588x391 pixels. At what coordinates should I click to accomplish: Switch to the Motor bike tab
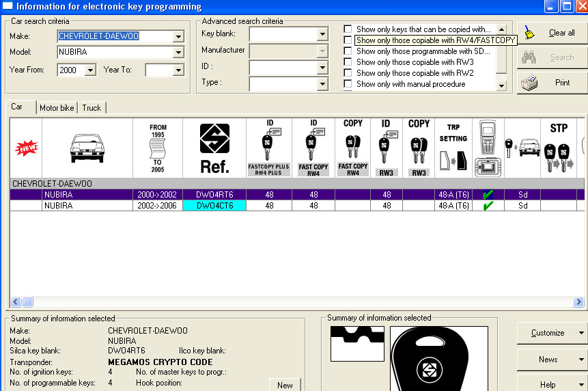point(57,108)
